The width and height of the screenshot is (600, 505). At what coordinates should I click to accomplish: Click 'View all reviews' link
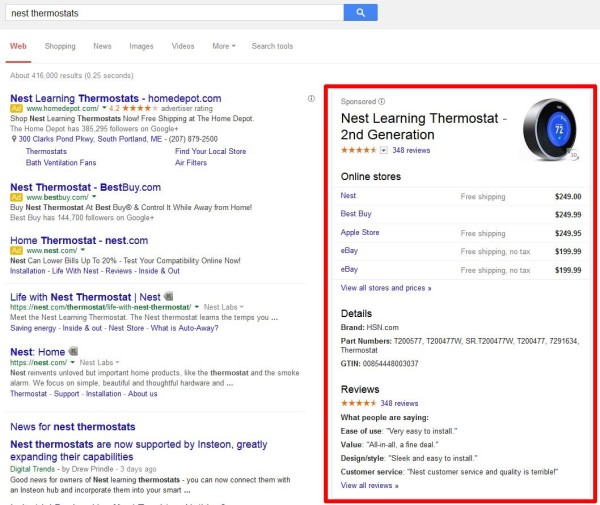369,485
